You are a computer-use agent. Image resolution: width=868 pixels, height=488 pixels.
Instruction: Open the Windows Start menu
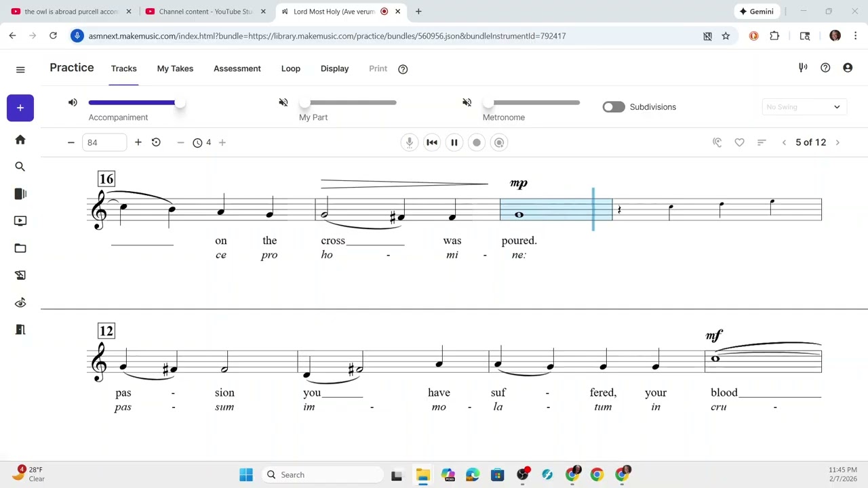point(246,474)
